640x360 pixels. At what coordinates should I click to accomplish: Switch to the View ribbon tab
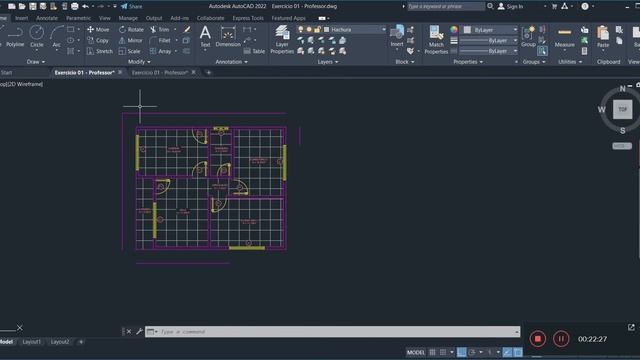tap(104, 18)
